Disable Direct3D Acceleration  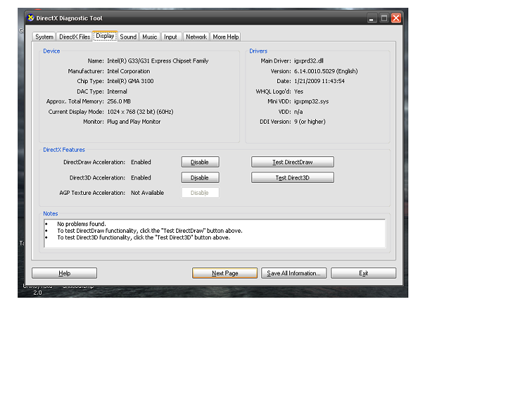tap(200, 178)
